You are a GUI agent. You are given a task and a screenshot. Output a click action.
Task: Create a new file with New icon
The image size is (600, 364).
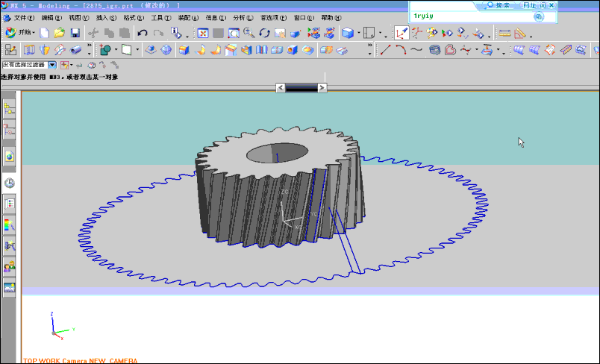pos(44,34)
